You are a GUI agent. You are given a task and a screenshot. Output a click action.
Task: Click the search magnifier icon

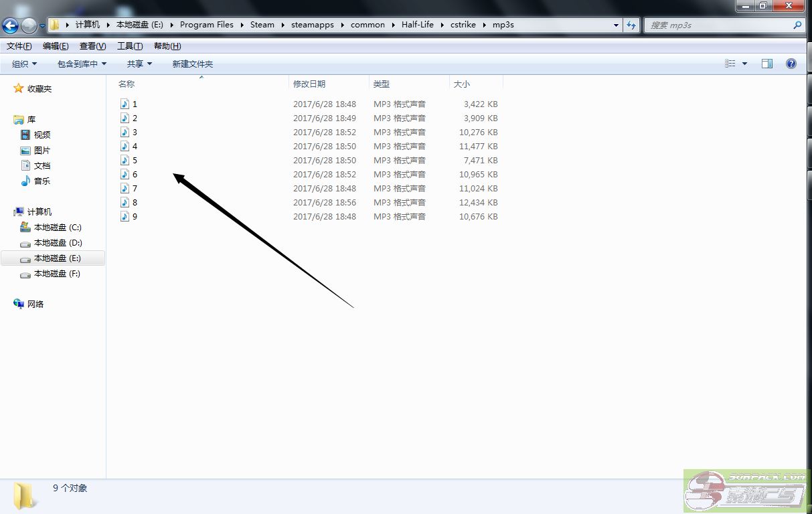click(x=797, y=25)
